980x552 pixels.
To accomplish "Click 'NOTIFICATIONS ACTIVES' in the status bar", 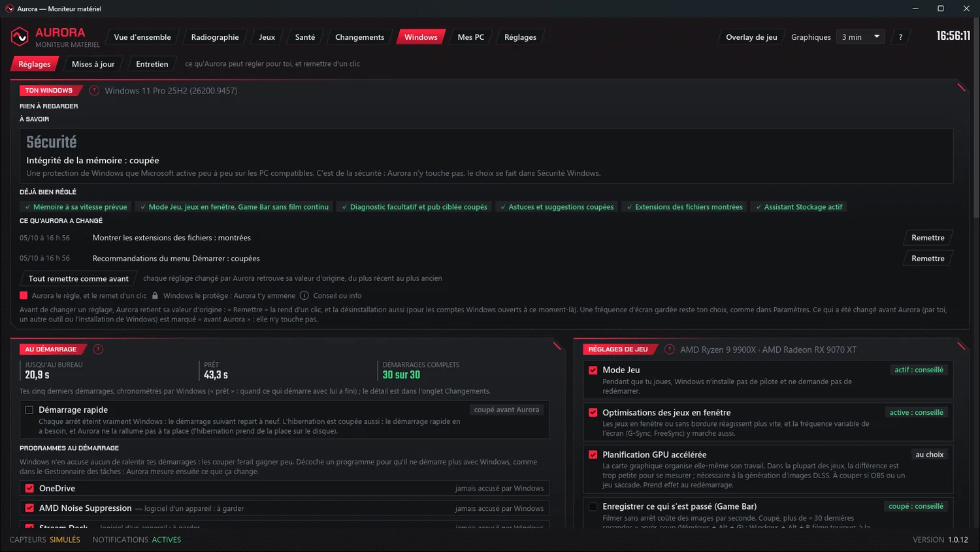I will pyautogui.click(x=137, y=540).
